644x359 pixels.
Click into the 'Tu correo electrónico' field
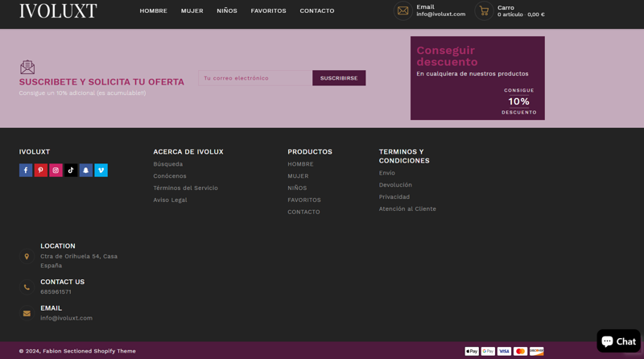tap(255, 78)
